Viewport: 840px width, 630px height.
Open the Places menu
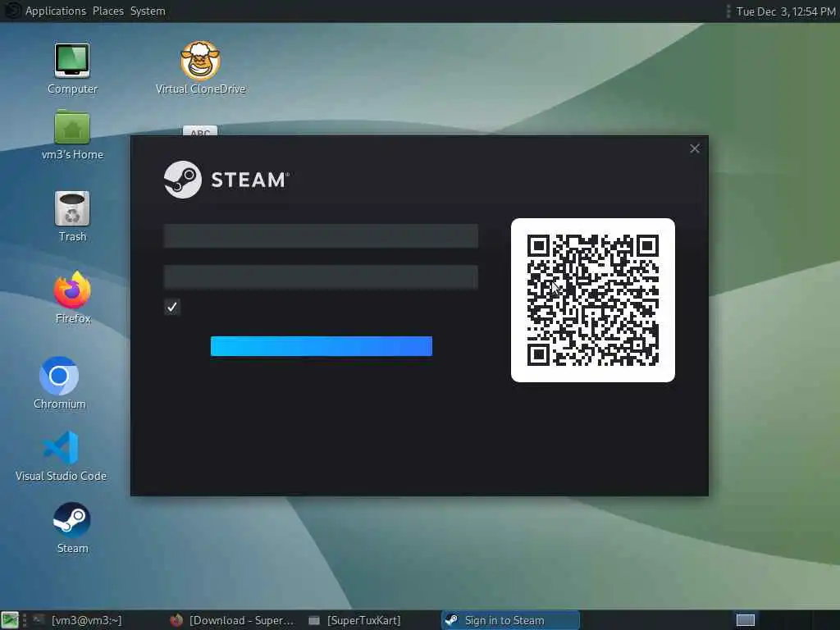[108, 11]
